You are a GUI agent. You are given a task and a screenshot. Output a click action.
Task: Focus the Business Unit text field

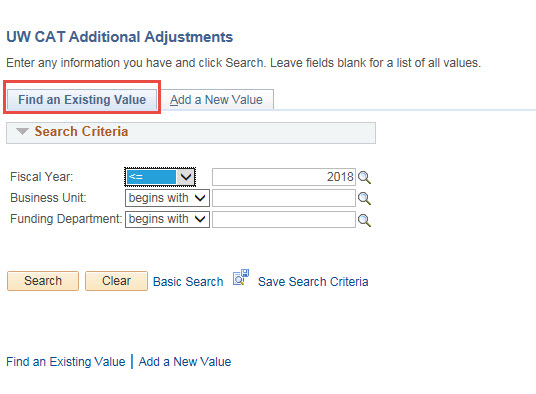[x=284, y=198]
